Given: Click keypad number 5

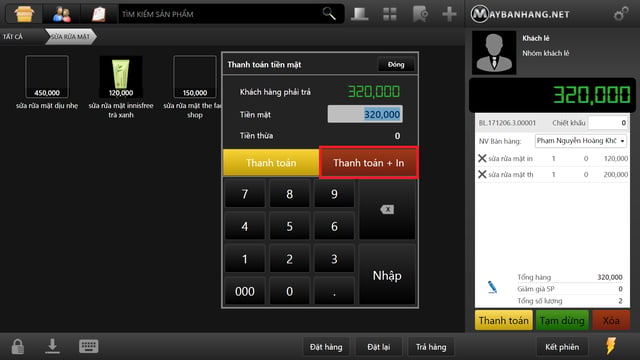Looking at the screenshot, I should (x=289, y=226).
